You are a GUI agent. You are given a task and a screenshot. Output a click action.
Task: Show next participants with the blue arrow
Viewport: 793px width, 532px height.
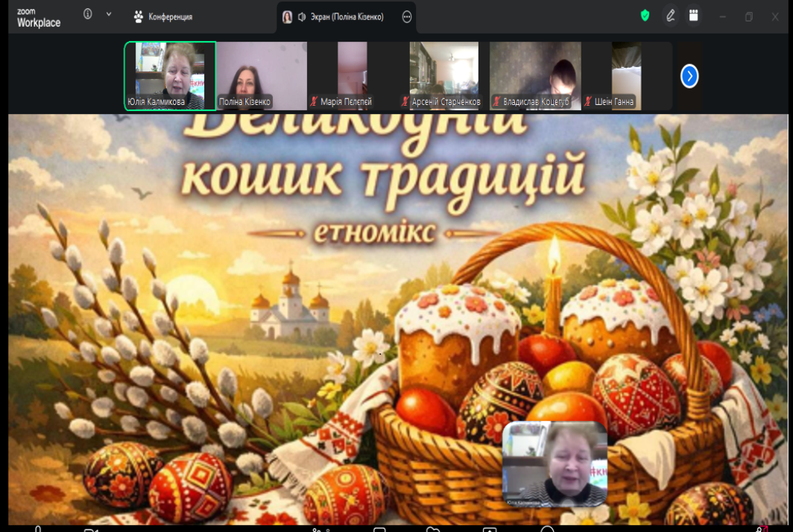[689, 76]
